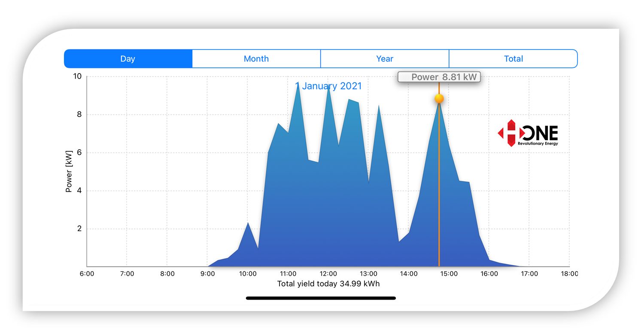Viewport: 644px width, 334px height.
Task: Select the Year tab
Action: coord(385,59)
